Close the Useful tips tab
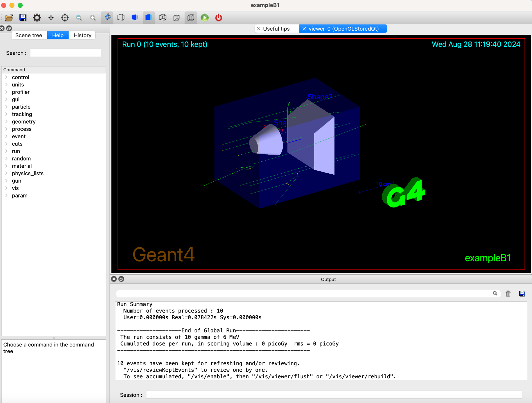This screenshot has width=532, height=403. tap(258, 29)
